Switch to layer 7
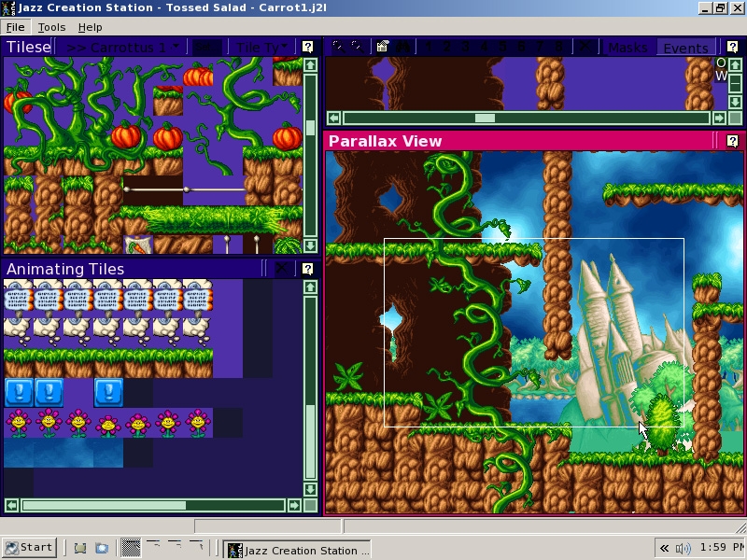The height and width of the screenshot is (560, 747). pyautogui.click(x=540, y=47)
